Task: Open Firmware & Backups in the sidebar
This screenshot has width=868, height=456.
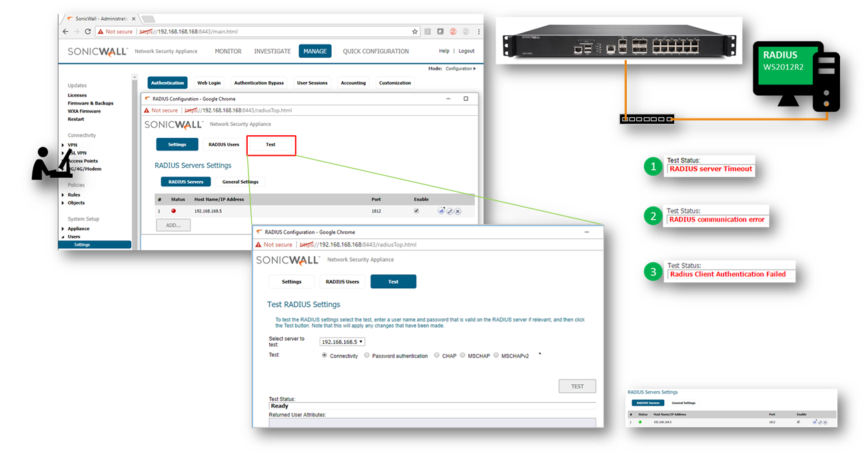Action: pyautogui.click(x=91, y=103)
